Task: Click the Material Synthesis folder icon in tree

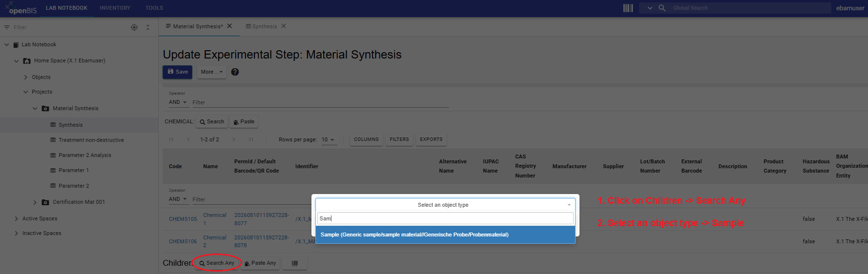Action: coord(45,108)
